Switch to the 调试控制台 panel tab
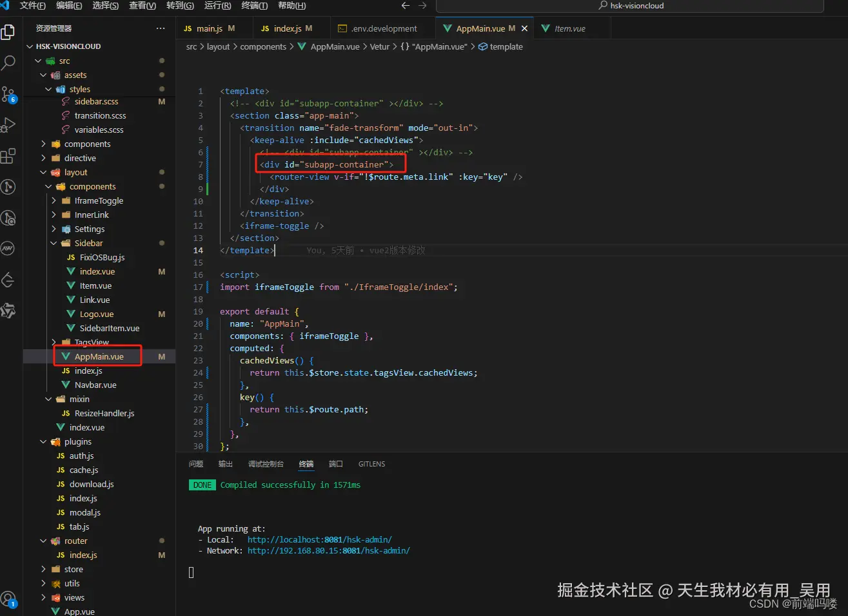Viewport: 848px width, 616px height. (x=266, y=464)
